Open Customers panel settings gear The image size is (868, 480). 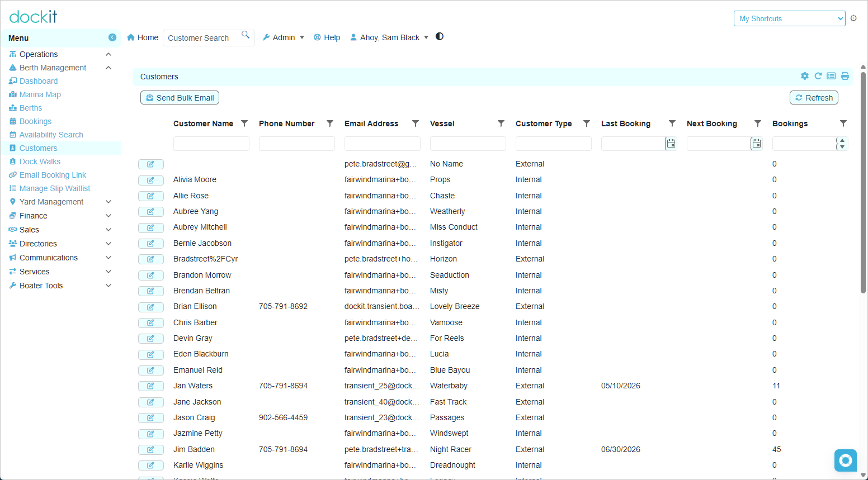805,76
